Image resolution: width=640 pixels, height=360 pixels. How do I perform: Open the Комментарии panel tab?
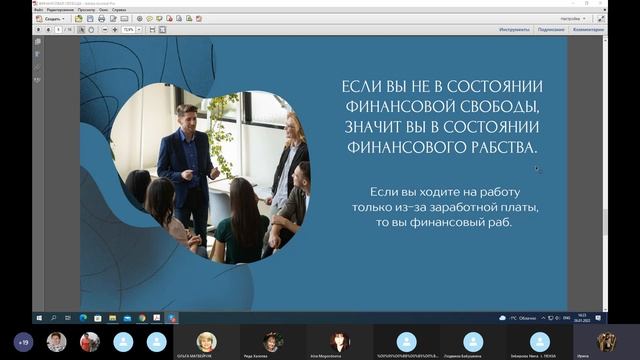coord(588,30)
